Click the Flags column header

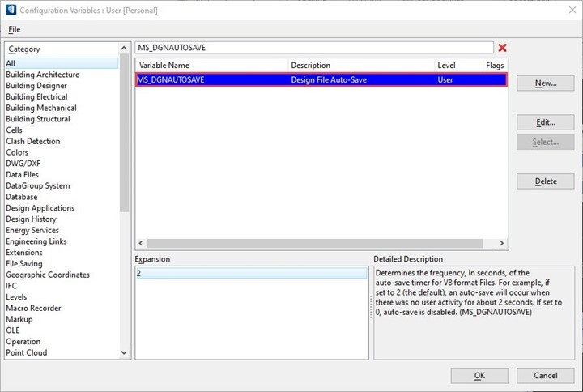point(495,65)
